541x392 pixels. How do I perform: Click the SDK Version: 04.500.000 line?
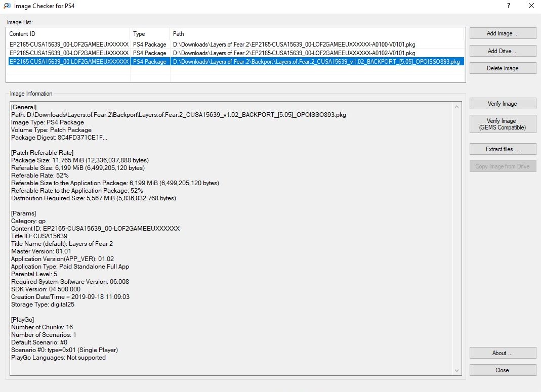pyautogui.click(x=46, y=289)
